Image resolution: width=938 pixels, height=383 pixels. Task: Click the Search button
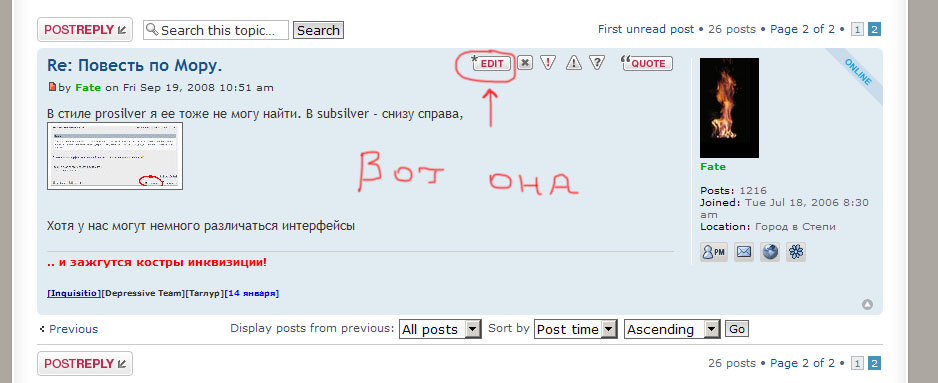(318, 30)
